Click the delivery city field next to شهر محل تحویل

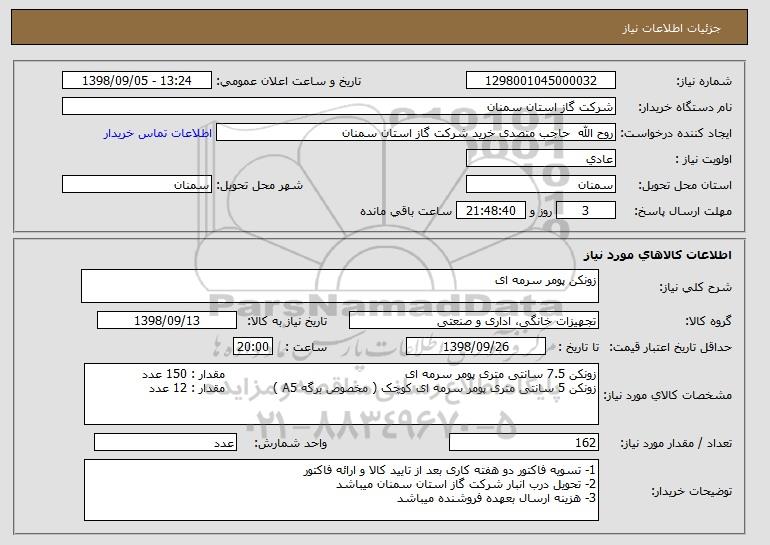click(x=137, y=185)
